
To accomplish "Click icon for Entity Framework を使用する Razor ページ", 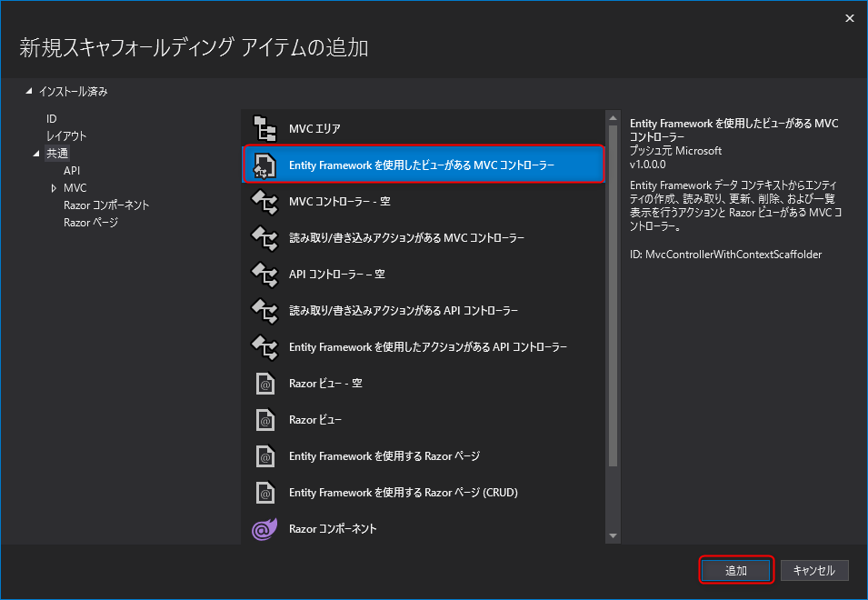I will click(265, 456).
